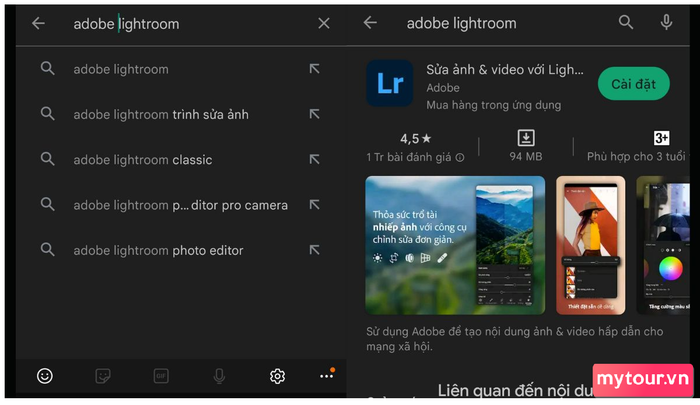Install Lightroom with the 'Cài đặt' button
This screenshot has height=405, width=700.
click(x=633, y=84)
